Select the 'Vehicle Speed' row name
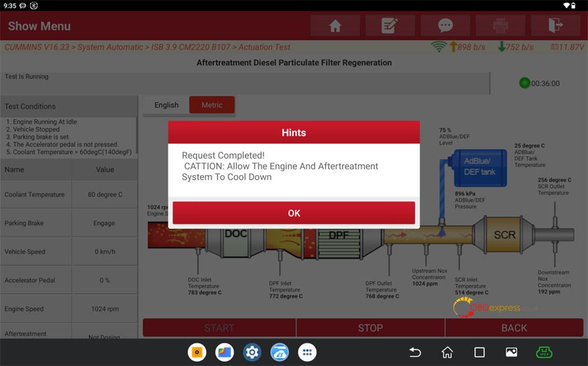 [x=25, y=251]
